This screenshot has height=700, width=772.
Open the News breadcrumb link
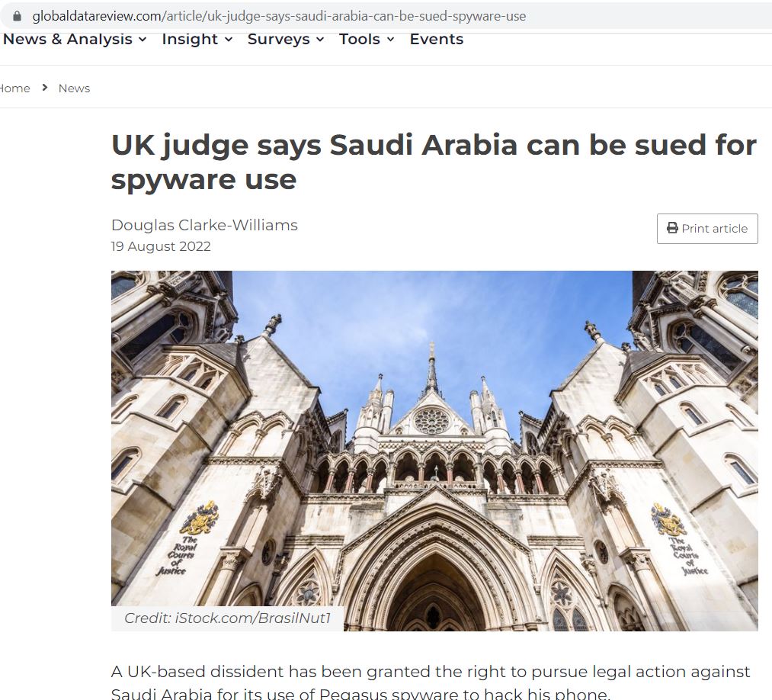pos(75,88)
